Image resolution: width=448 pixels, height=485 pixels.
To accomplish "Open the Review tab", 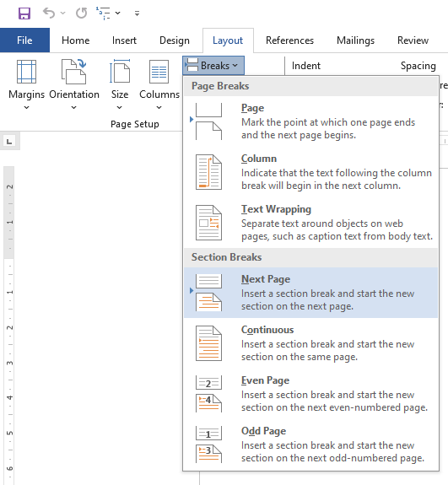I will pos(413,40).
